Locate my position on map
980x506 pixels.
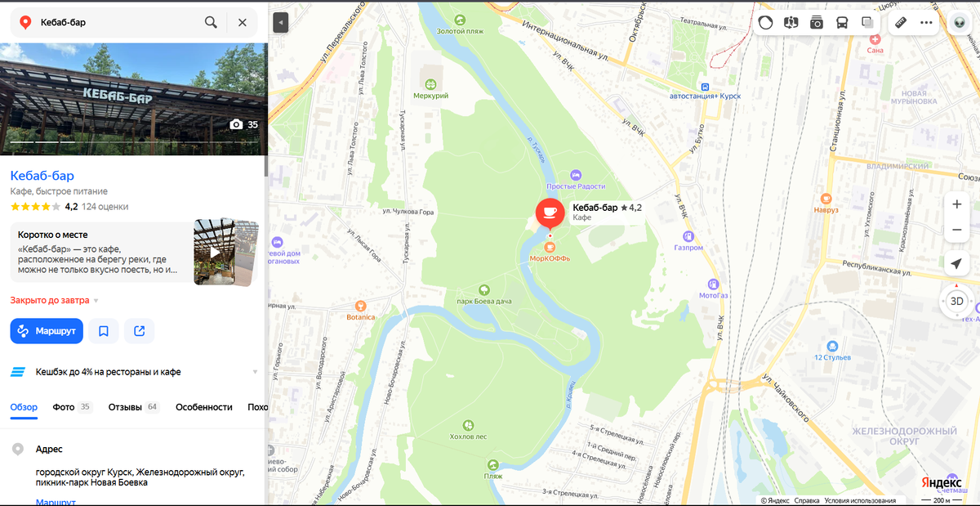(957, 264)
